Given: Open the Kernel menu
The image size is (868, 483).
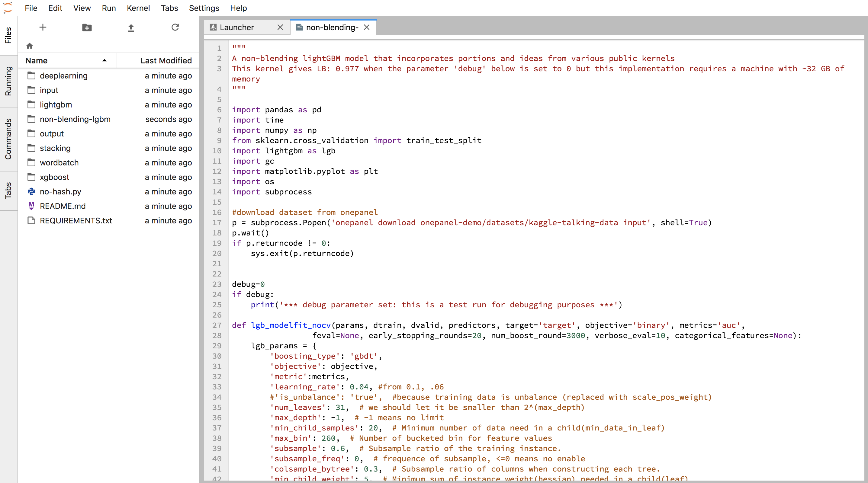Looking at the screenshot, I should tap(138, 8).
